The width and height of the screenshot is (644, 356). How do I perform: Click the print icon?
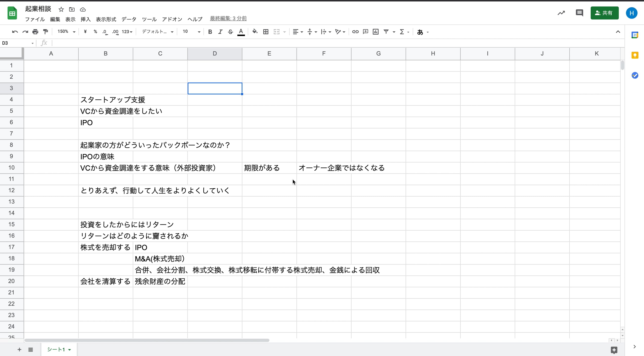[35, 32]
